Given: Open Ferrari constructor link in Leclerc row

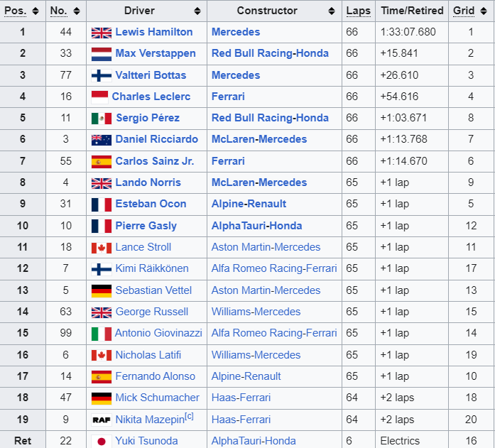Looking at the screenshot, I should pyautogui.click(x=228, y=97).
